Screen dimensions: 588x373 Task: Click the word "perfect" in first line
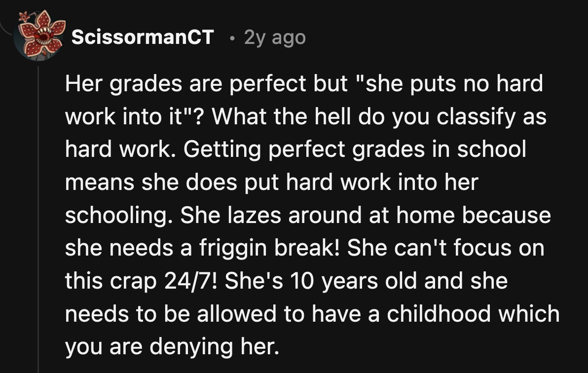267,83
